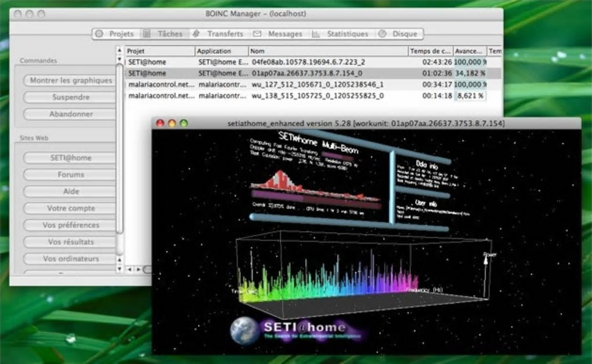Click the sidebar vertical scrollbar thumb
The image size is (592, 364).
(x=120, y=148)
